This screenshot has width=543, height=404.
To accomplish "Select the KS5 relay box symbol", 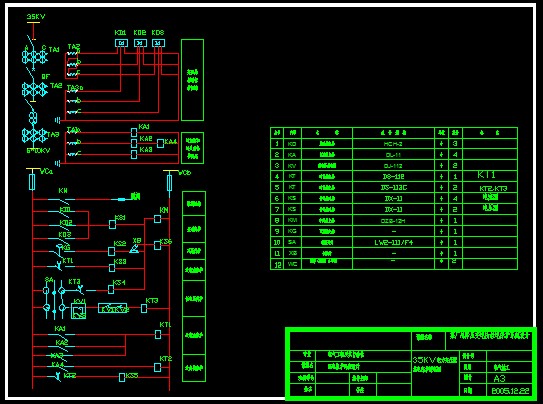I will pyautogui.click(x=122, y=377).
